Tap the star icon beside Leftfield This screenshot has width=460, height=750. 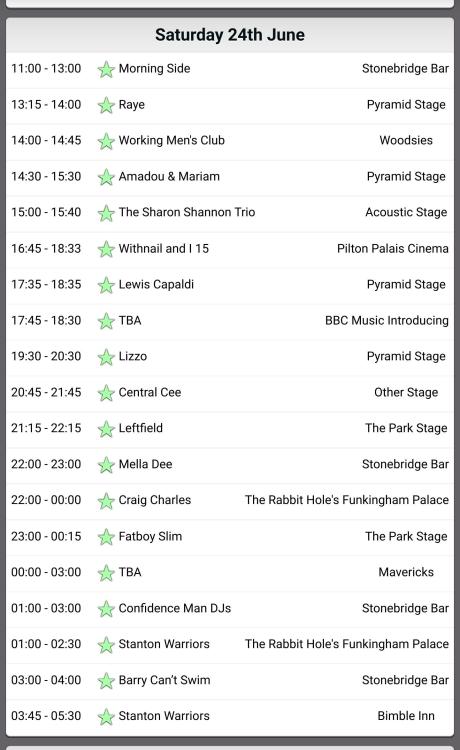[106, 429]
